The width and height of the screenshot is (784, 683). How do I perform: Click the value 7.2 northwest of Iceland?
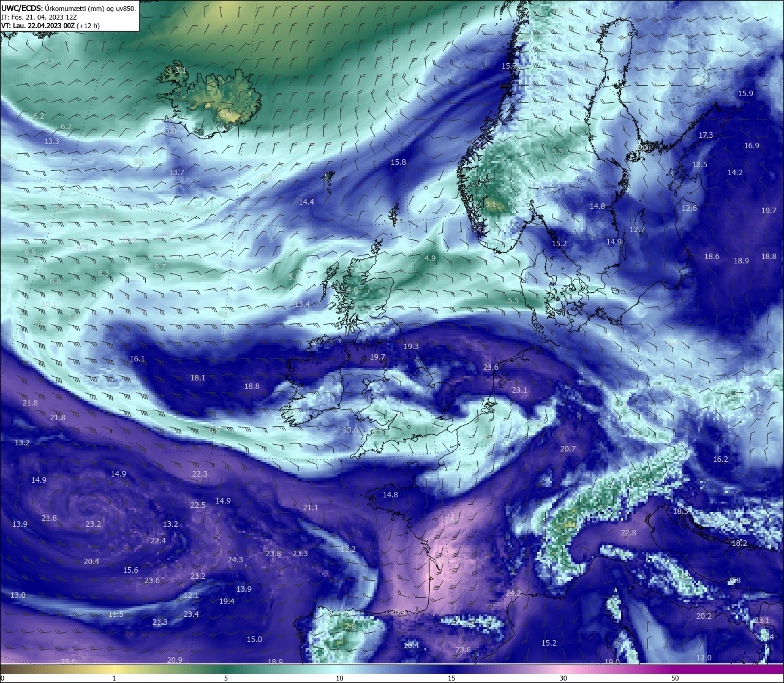point(50,62)
